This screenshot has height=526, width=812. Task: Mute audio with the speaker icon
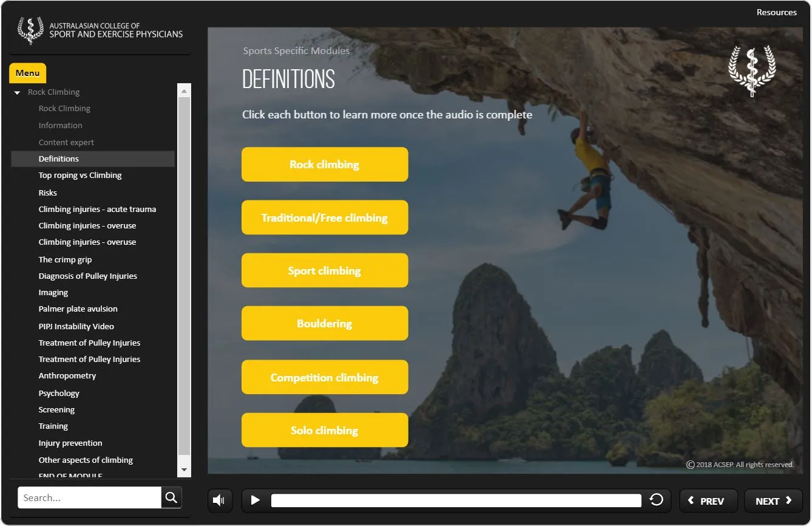(x=220, y=500)
